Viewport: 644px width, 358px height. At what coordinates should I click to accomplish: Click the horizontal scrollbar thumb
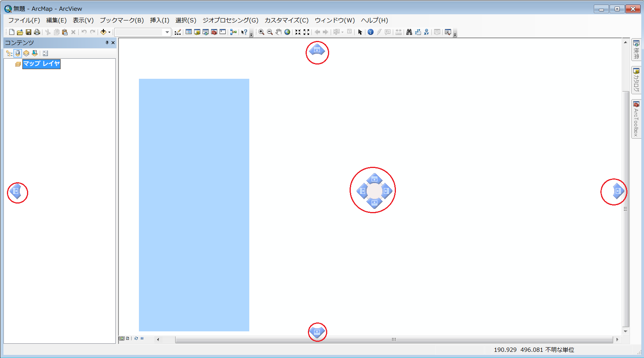point(394,339)
